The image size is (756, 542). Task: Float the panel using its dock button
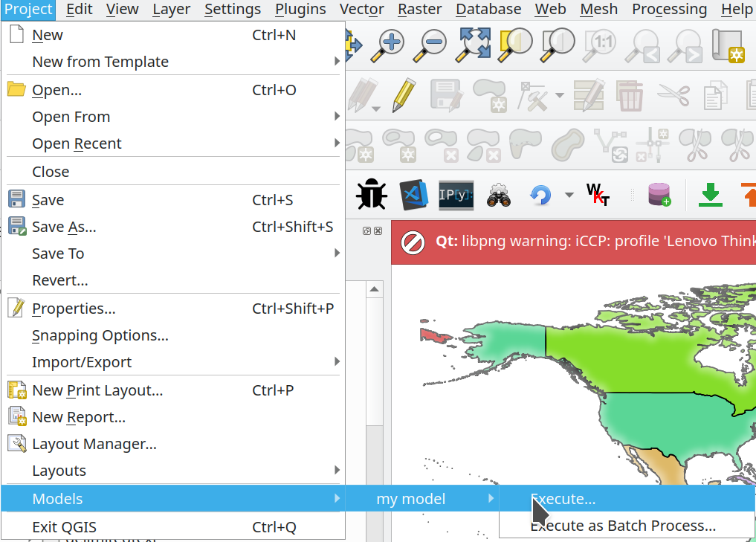pyautogui.click(x=367, y=231)
